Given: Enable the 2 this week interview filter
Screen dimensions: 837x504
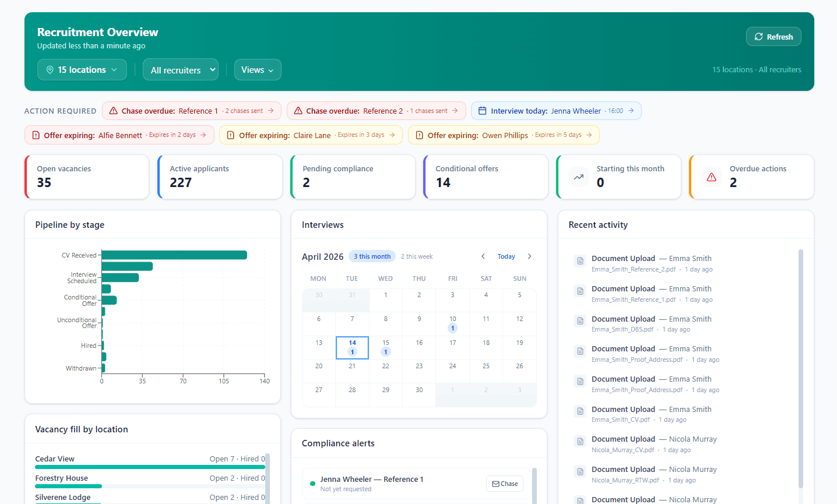Looking at the screenshot, I should tap(416, 256).
